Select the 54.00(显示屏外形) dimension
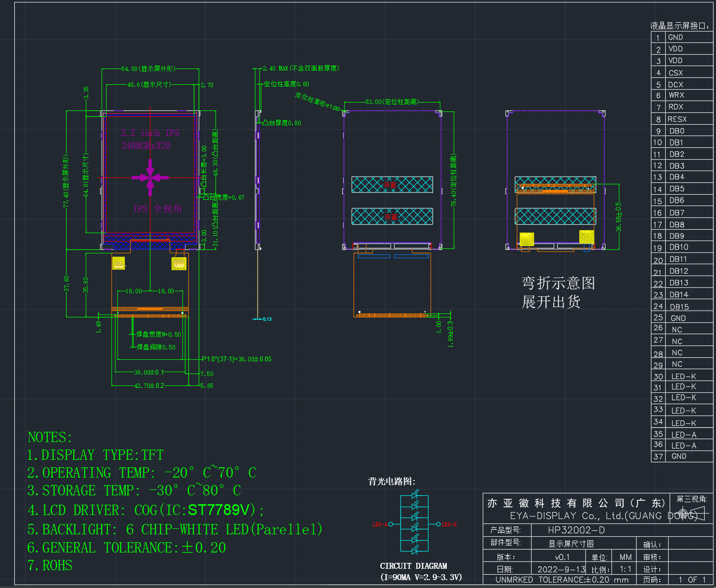 [148, 69]
